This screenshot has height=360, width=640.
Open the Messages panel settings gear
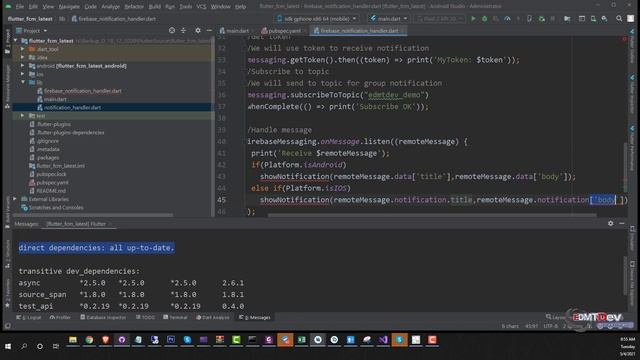coord(610,223)
